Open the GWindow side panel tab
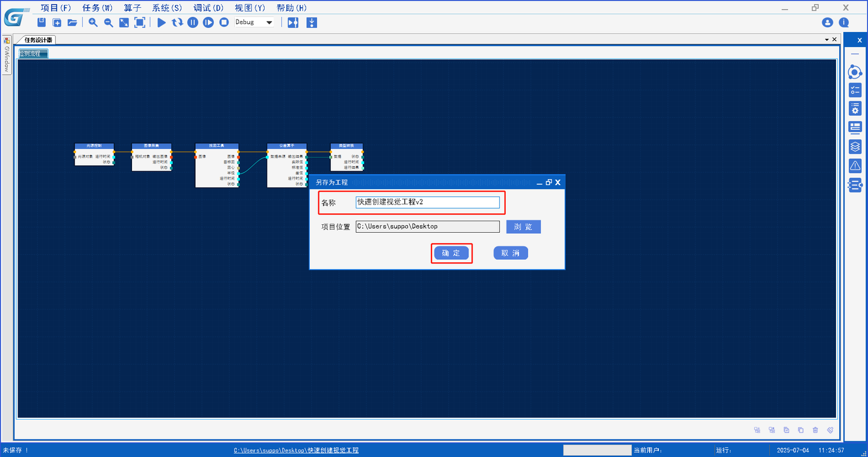The image size is (868, 457). tap(7, 55)
